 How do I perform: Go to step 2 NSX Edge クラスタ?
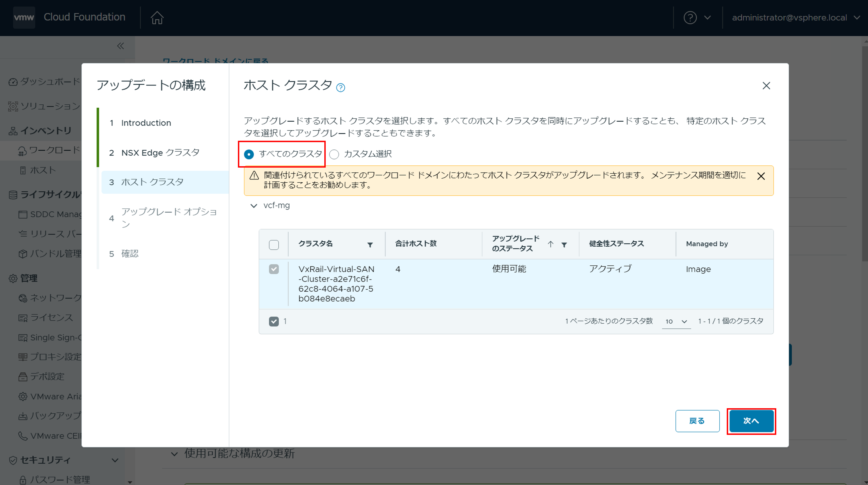(154, 153)
